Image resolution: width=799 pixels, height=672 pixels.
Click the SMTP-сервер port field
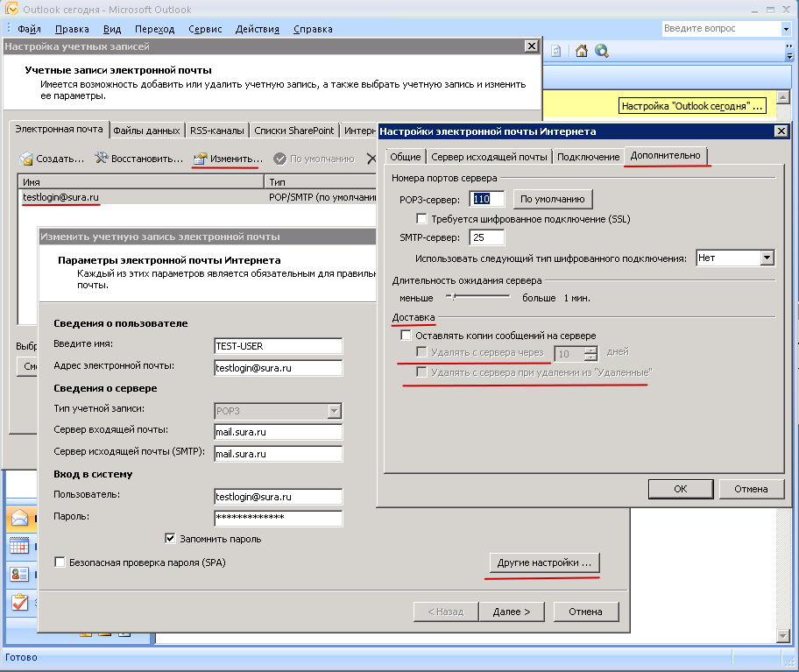tap(487, 237)
